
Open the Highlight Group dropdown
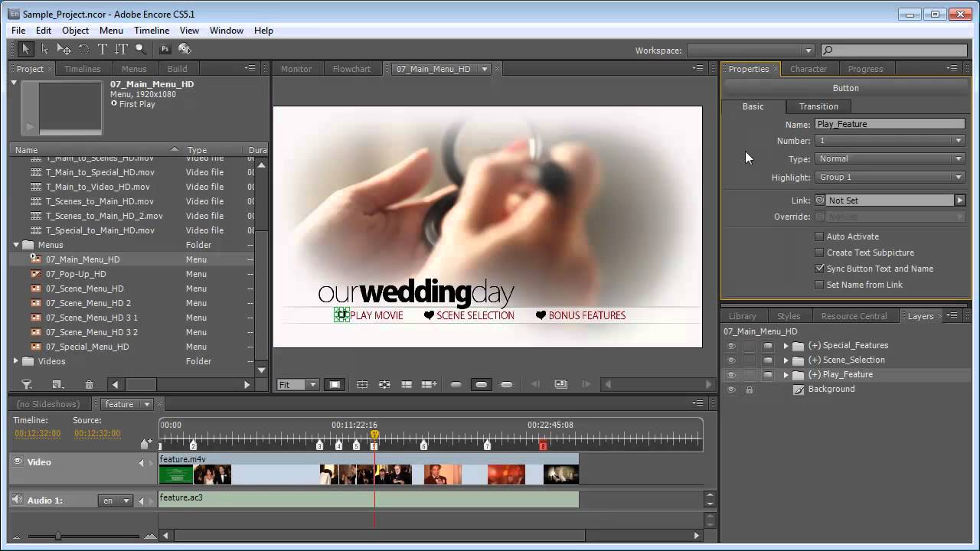click(x=890, y=178)
